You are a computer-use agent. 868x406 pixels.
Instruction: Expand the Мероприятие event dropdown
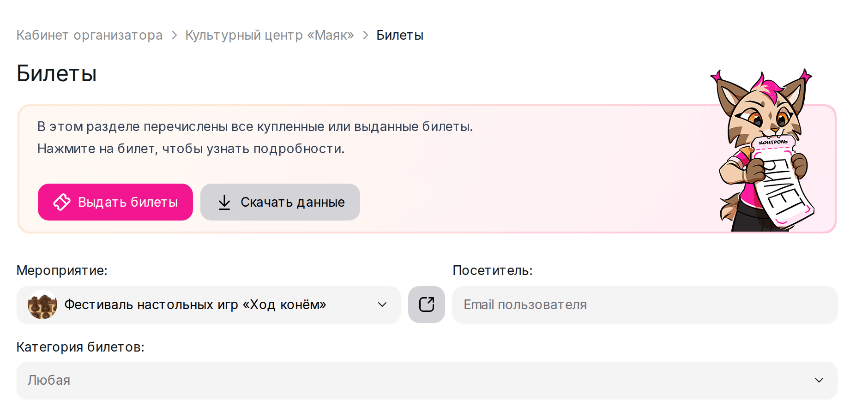point(208,304)
